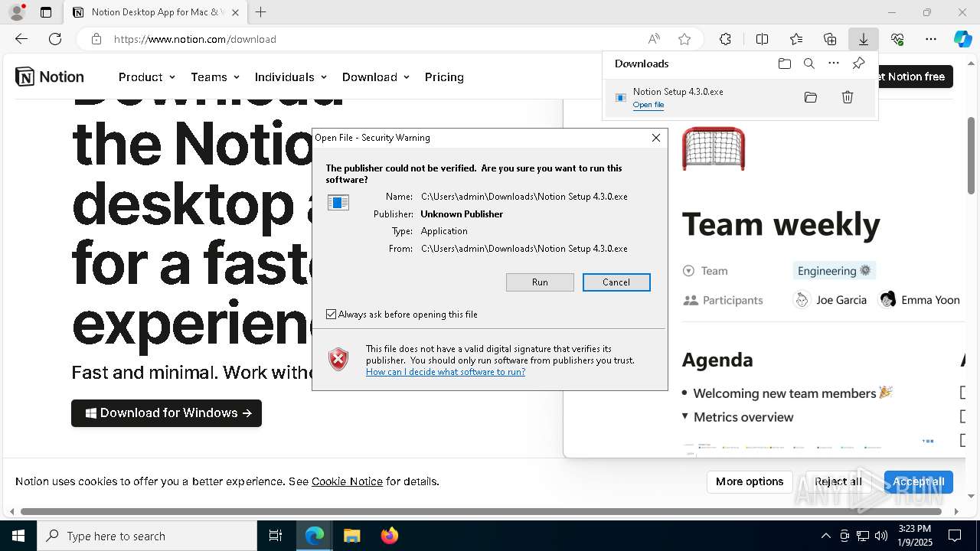Add page to favorites with star icon
Viewport: 980px width, 551px height.
click(684, 39)
